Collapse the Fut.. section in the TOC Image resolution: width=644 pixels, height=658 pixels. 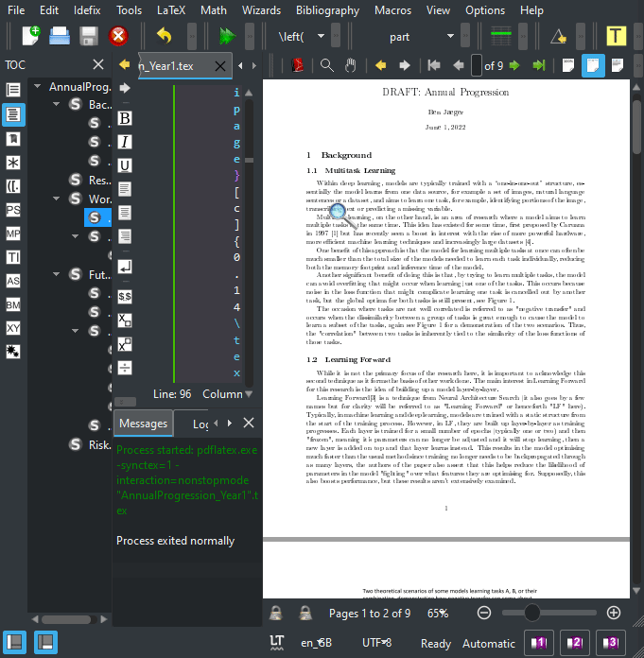tap(56, 274)
